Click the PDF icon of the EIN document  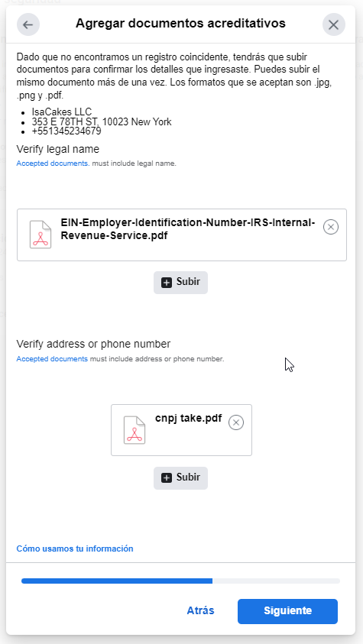(41, 235)
